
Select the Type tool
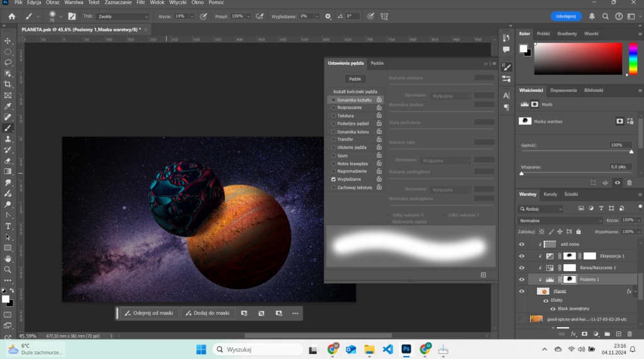pyautogui.click(x=8, y=226)
